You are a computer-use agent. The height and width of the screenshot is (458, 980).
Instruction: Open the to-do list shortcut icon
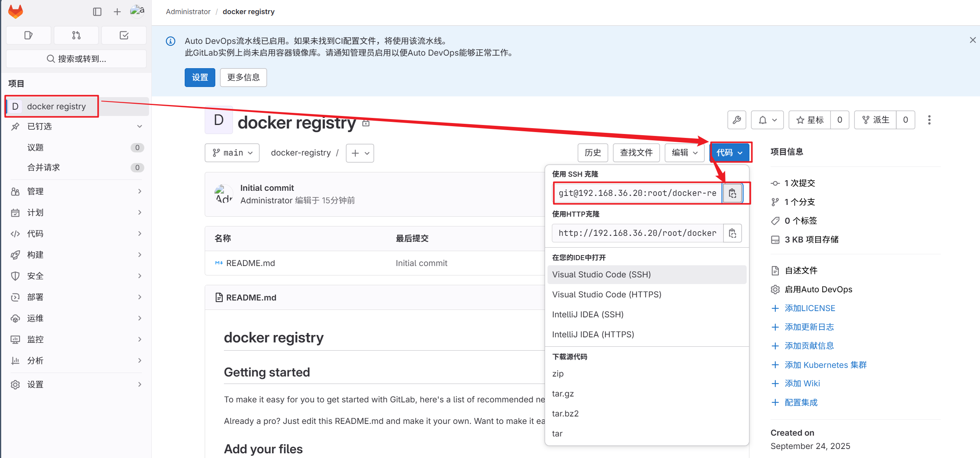pos(124,35)
